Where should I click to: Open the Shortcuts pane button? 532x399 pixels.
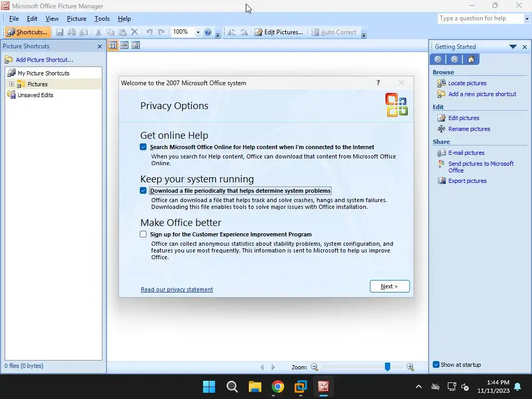[x=28, y=32]
